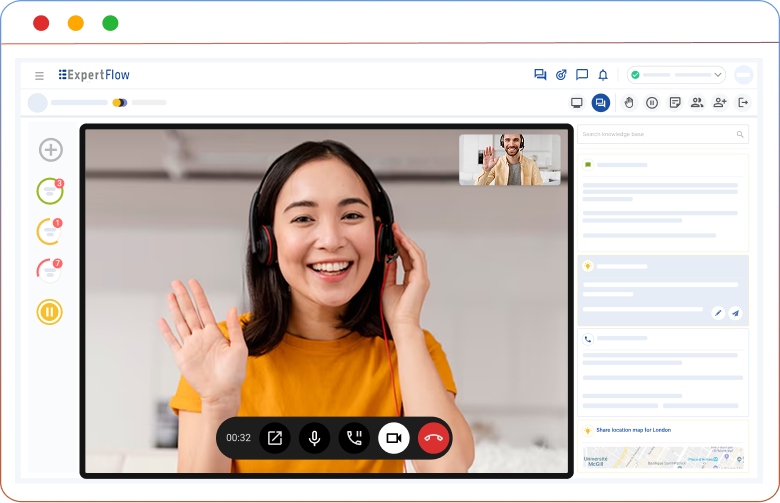Toggle the video camera off
This screenshot has width=780, height=503.
393,438
